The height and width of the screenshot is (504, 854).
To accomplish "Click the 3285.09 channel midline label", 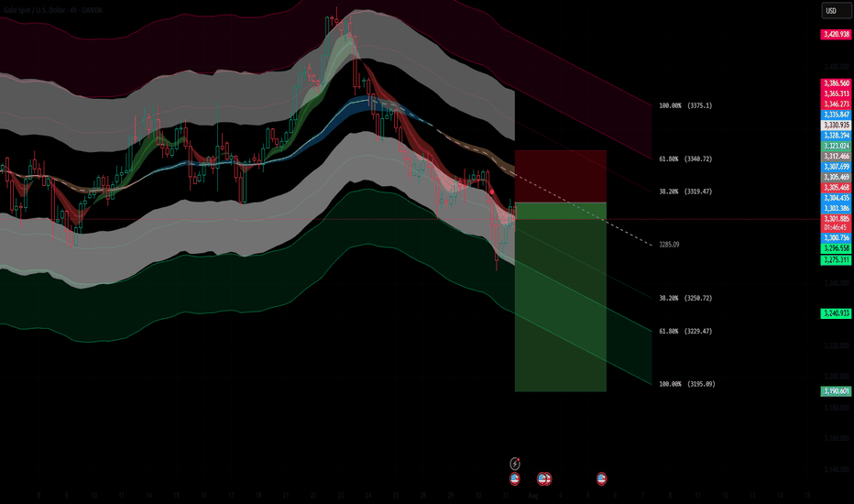I will (x=669, y=245).
